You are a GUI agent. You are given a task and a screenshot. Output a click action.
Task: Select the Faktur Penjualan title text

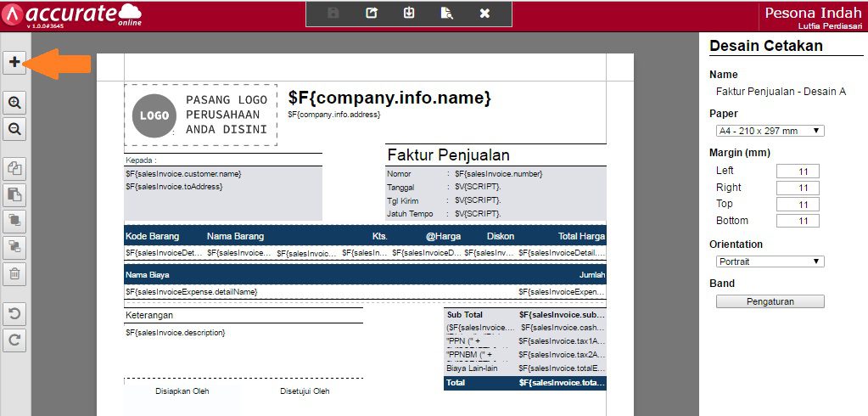coord(448,155)
